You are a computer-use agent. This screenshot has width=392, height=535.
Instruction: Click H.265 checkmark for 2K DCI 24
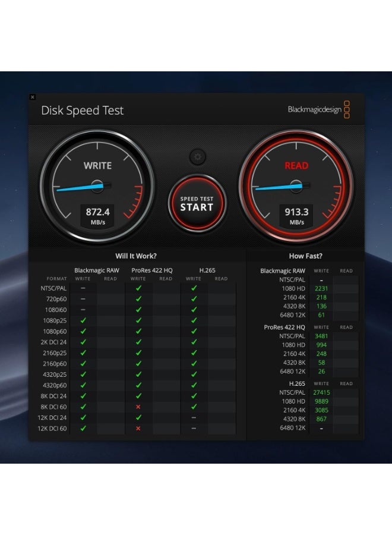tap(194, 342)
